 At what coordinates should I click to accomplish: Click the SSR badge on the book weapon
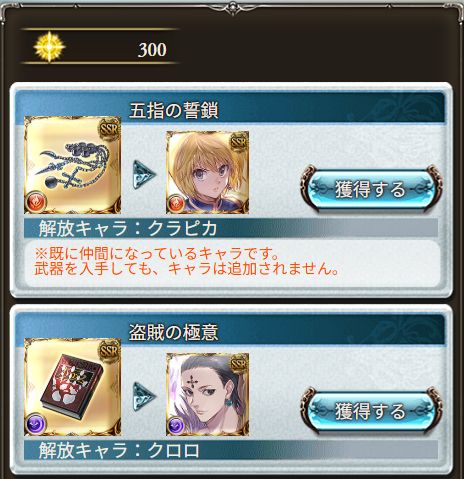tap(110, 351)
